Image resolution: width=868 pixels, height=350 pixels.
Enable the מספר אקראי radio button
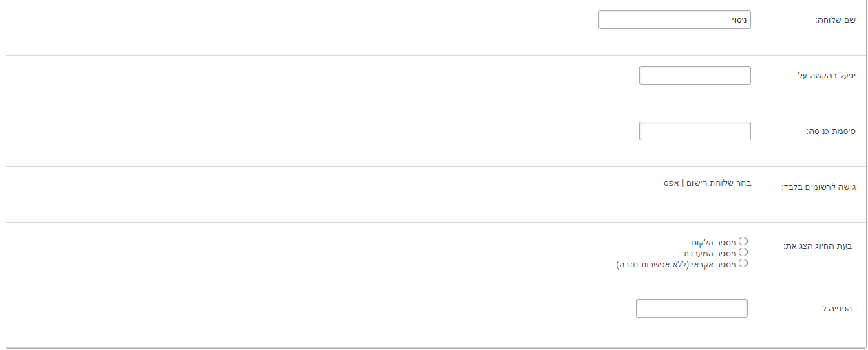pos(743,263)
